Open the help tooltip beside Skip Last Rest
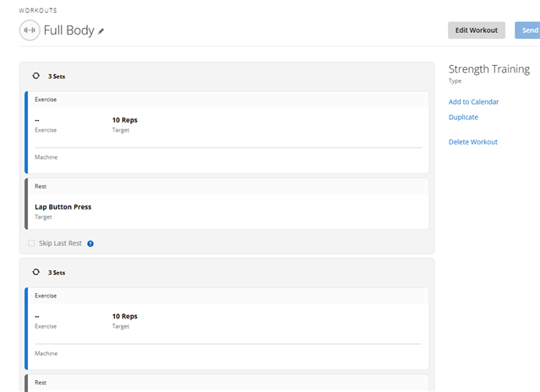Viewport: 540px width, 392px height. pos(90,243)
